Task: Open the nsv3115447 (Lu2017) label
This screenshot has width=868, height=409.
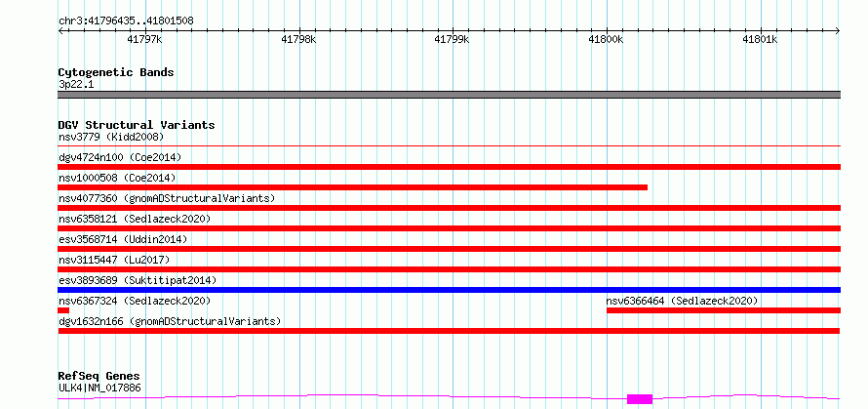Action: (114, 260)
